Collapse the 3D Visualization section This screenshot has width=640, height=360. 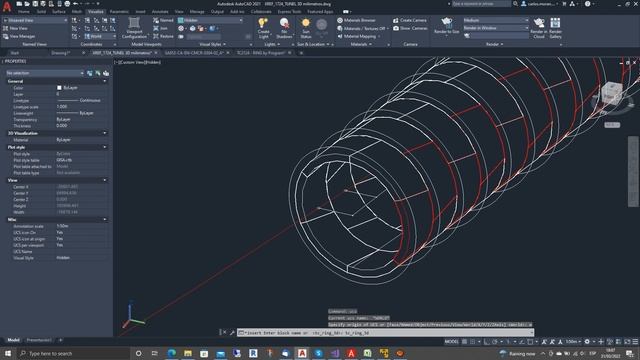pos(104,133)
